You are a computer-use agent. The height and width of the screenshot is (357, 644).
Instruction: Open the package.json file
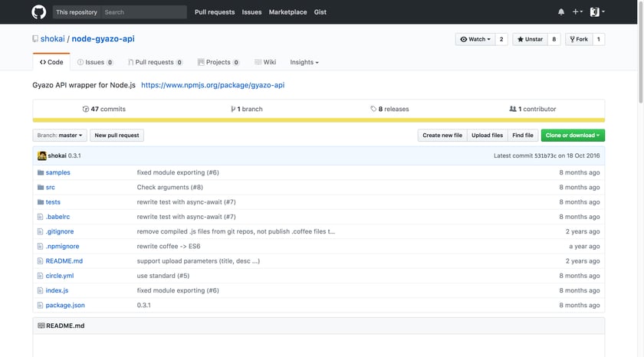point(65,306)
